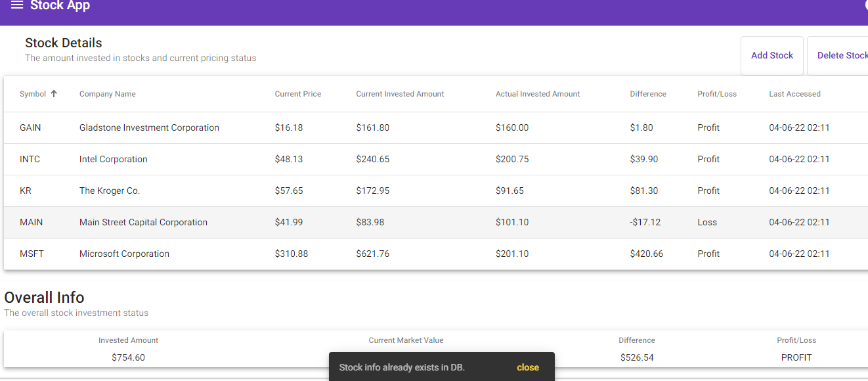
Task: Click the Symbol column sort arrow
Action: click(54, 93)
